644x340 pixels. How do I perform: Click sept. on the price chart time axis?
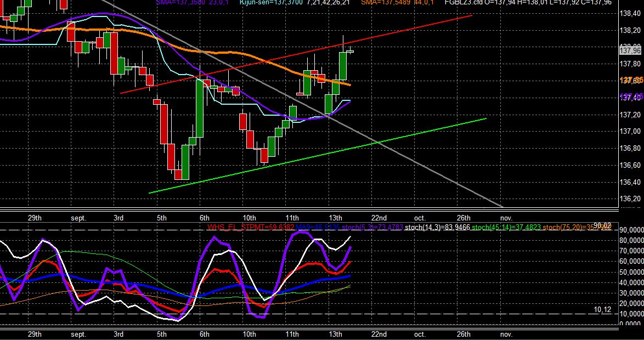(x=78, y=218)
